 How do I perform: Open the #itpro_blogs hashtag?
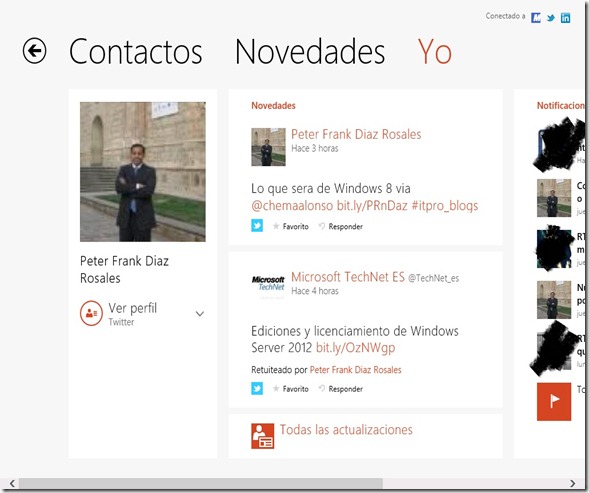click(x=445, y=206)
